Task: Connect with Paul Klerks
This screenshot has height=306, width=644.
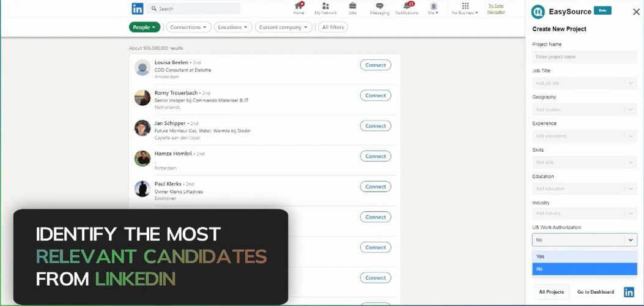Action: click(376, 187)
